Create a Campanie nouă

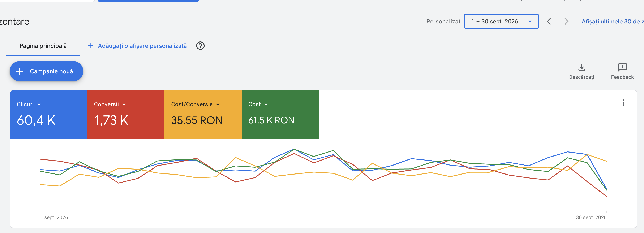(47, 71)
